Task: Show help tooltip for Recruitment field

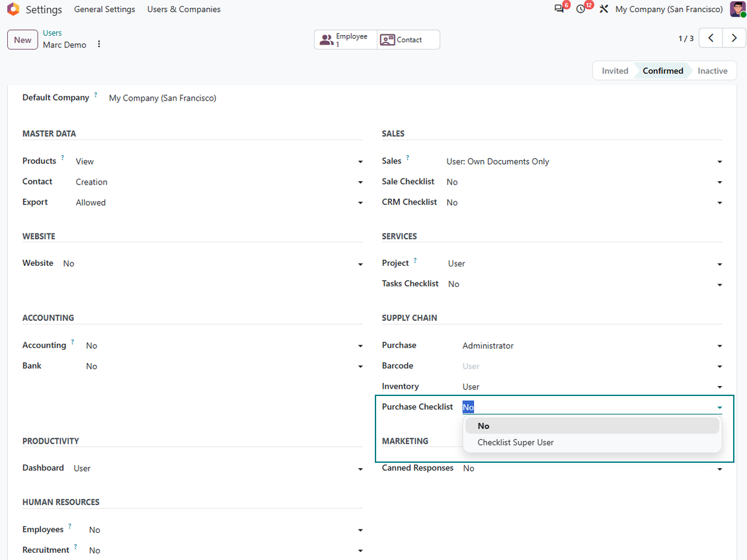Action: pyautogui.click(x=75, y=547)
